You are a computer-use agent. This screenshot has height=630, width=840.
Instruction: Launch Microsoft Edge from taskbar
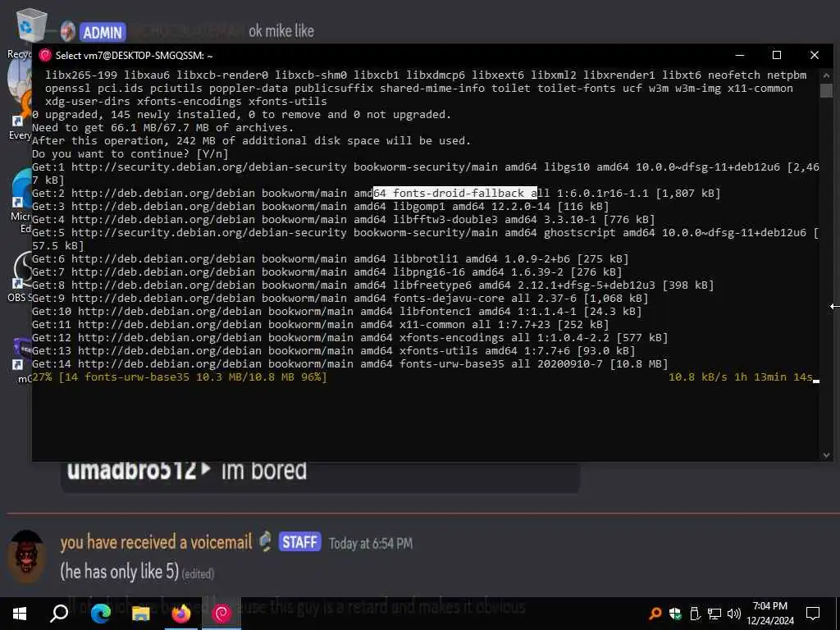100,614
